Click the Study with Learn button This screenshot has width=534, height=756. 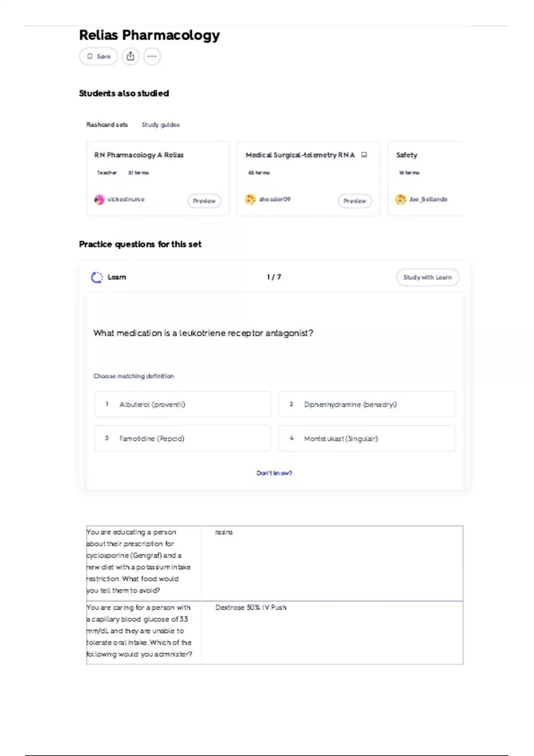click(428, 277)
